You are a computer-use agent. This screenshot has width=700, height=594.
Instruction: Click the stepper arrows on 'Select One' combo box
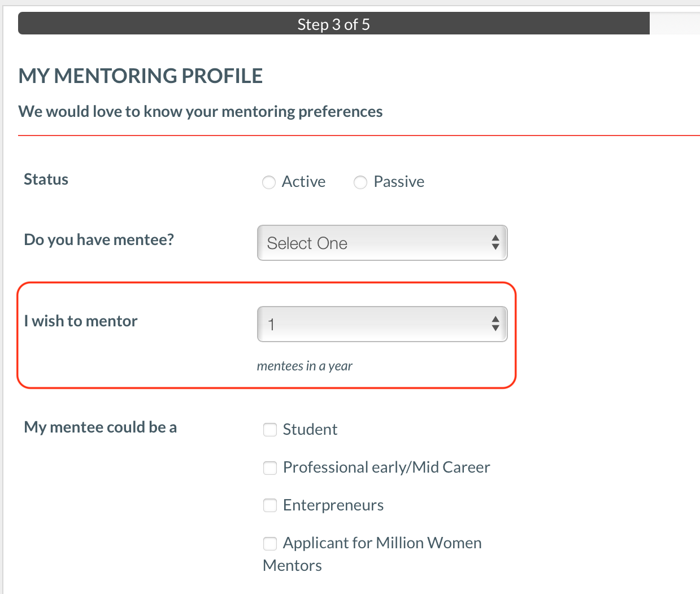[x=495, y=243]
